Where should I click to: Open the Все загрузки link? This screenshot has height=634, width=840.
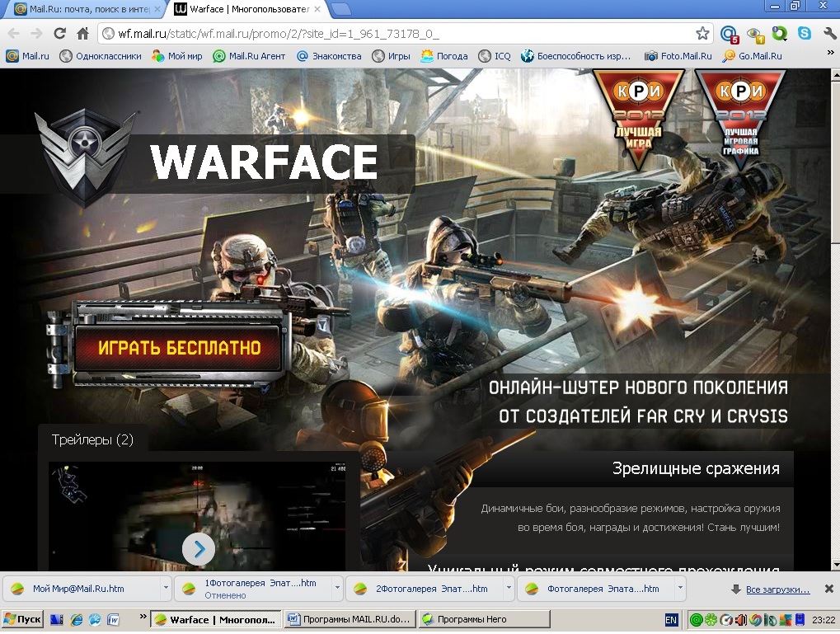click(x=777, y=589)
